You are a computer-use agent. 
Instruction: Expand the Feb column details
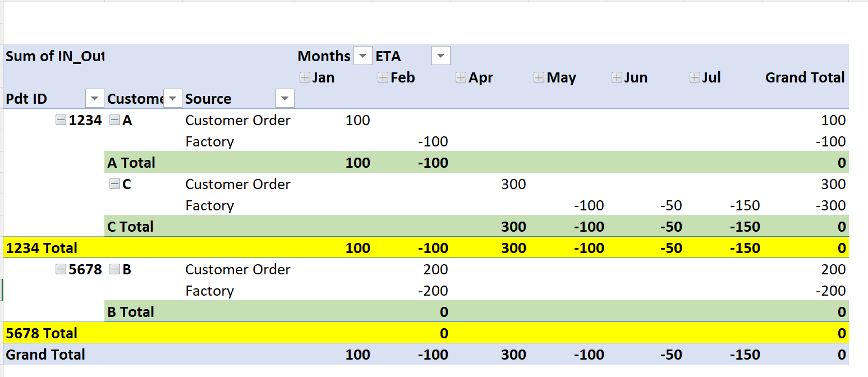point(382,77)
